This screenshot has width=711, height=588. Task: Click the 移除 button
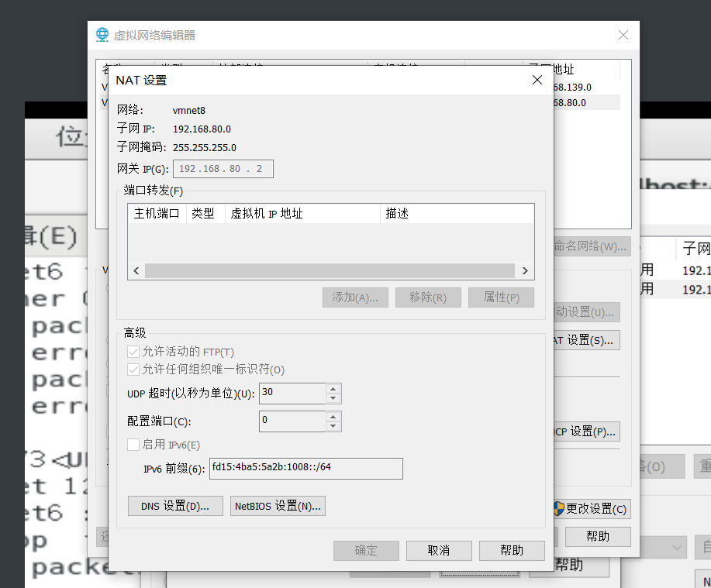[428, 297]
